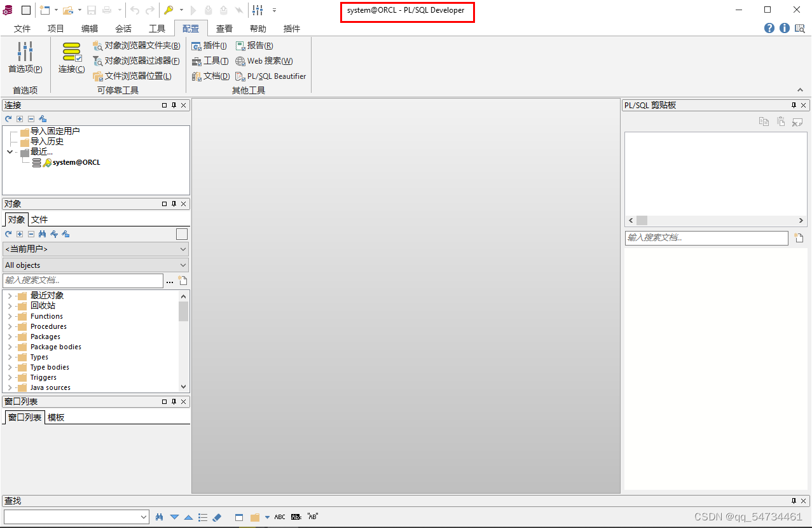Image resolution: width=812 pixels, height=528 pixels.
Task: Click the list results icon in 查找 bar
Action: [203, 517]
